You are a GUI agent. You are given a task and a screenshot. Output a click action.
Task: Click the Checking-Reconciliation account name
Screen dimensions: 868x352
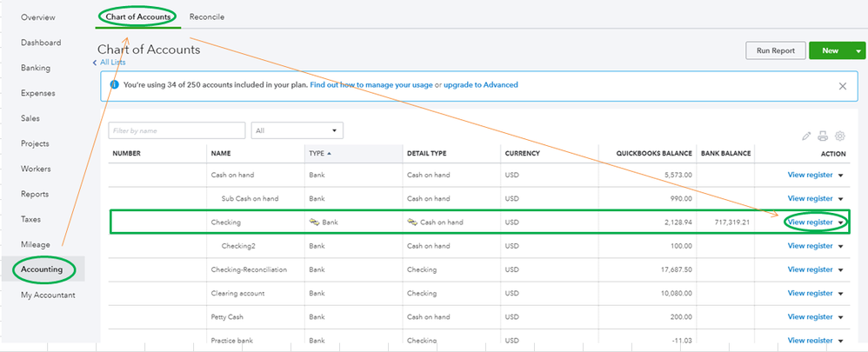coord(249,270)
